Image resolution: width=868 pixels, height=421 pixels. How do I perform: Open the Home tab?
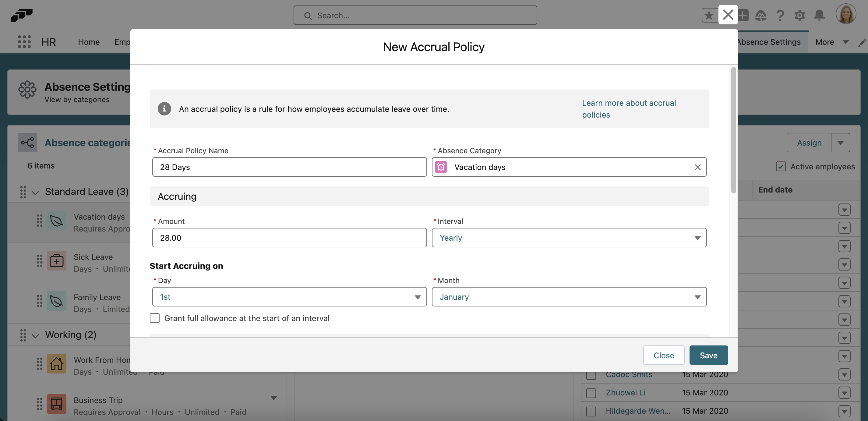pos(89,42)
